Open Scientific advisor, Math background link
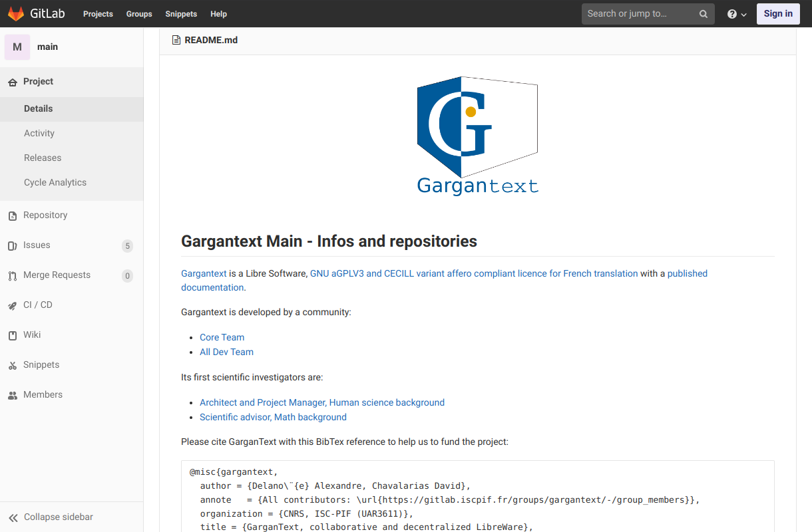 click(x=273, y=417)
